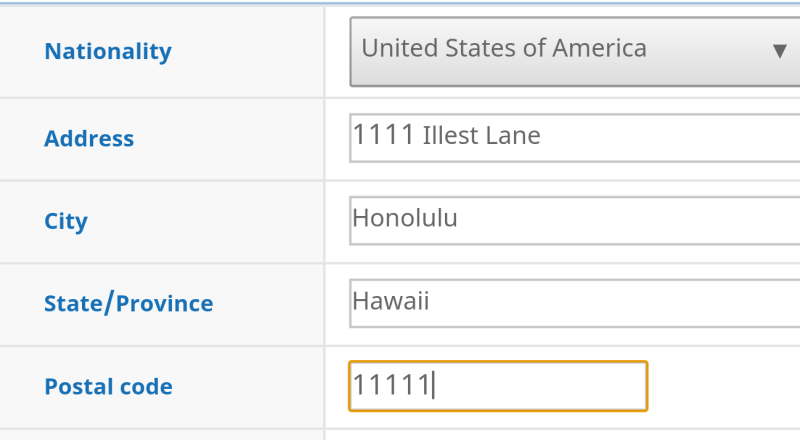Click the highlighted Postal code field
The height and width of the screenshot is (440, 800).
click(x=498, y=386)
